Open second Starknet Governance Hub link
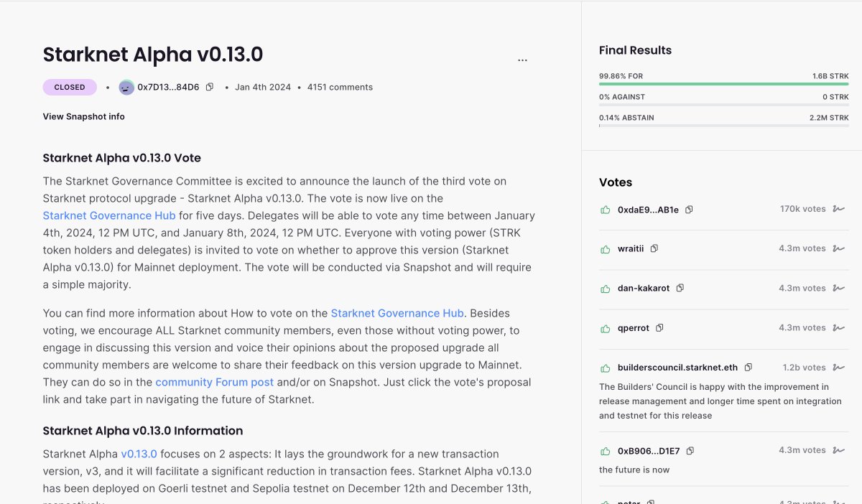Viewport: 862px width, 504px height. [x=397, y=313]
